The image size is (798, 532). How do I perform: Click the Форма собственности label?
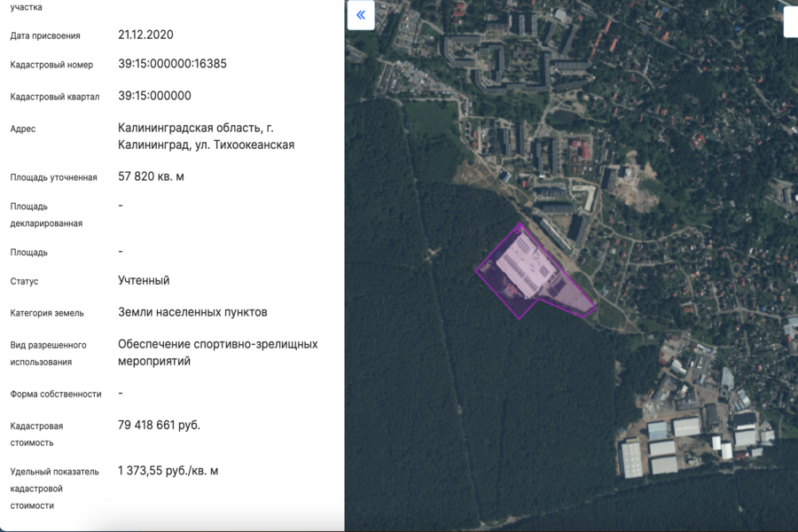point(56,394)
